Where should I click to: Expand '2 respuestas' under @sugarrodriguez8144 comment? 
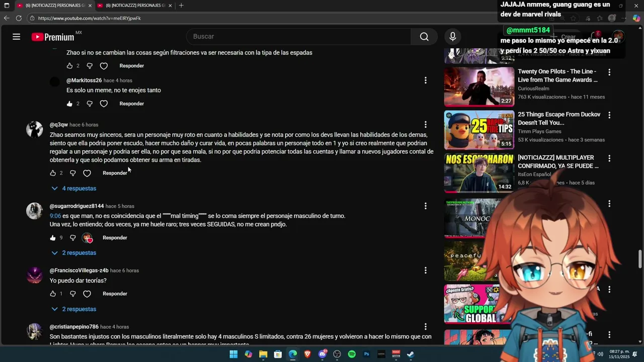[74, 253]
